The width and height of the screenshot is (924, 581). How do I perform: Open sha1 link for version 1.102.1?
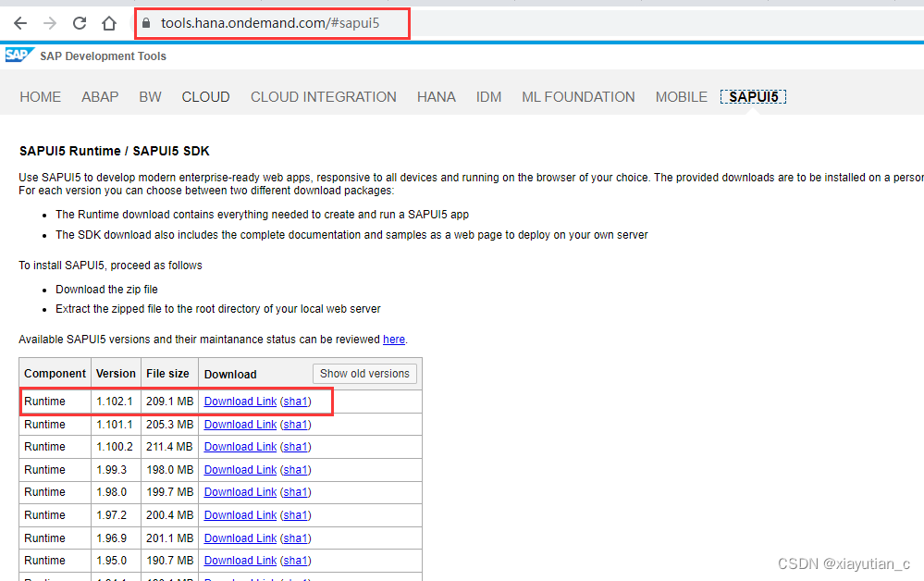pos(296,402)
